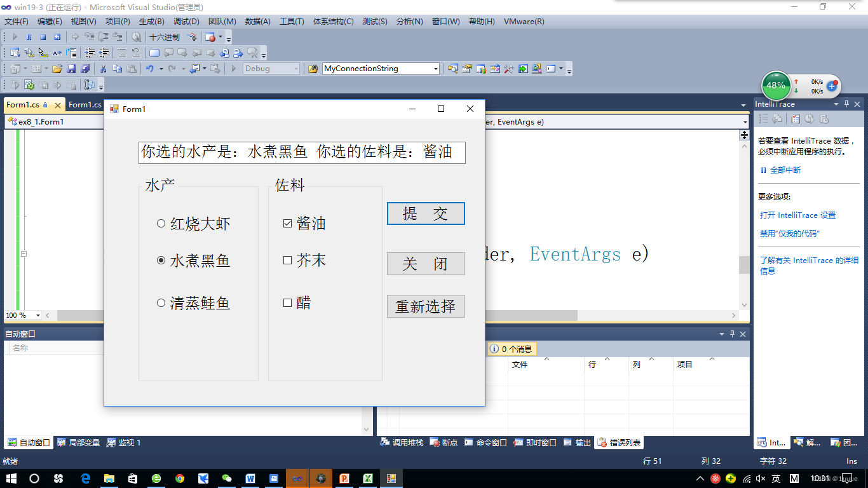
Task: Click the Find in Files icon beside MyConnectionString
Action: 313,69
